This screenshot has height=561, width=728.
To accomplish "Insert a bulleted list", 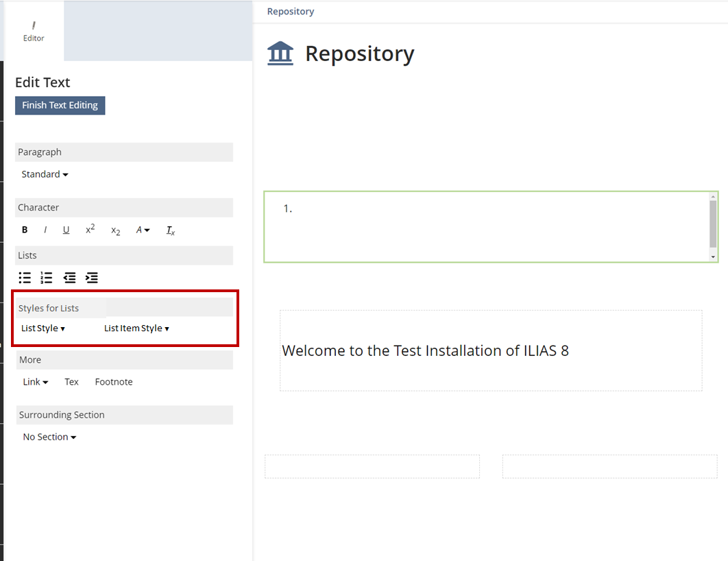I will tap(25, 278).
